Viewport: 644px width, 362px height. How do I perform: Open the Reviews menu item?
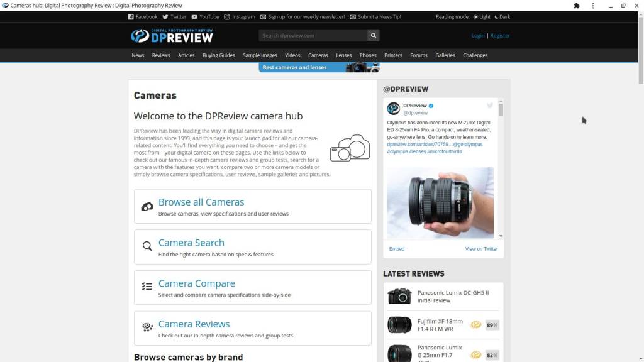tap(161, 55)
